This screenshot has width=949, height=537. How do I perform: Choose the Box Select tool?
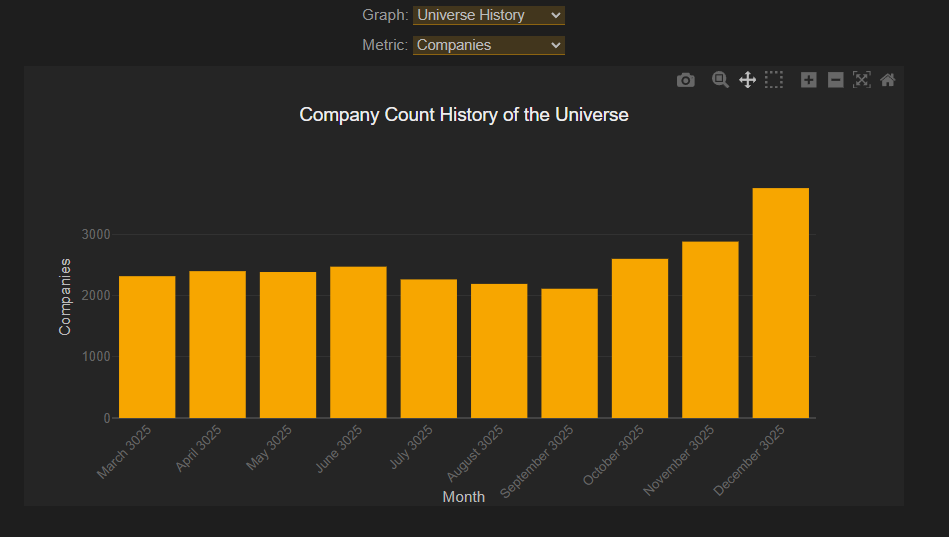pyautogui.click(x=774, y=80)
